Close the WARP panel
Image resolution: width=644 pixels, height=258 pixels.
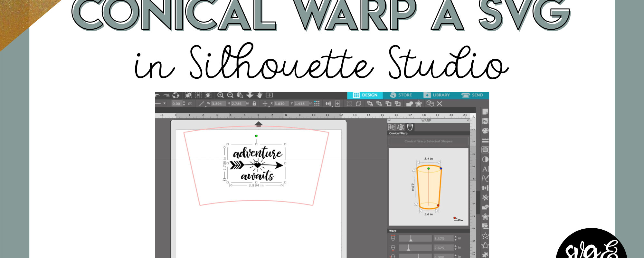point(468,120)
